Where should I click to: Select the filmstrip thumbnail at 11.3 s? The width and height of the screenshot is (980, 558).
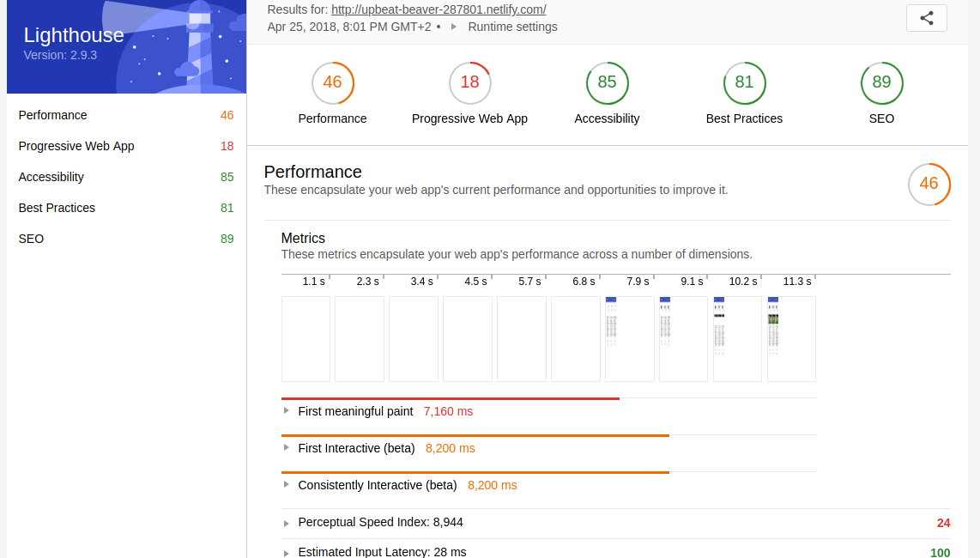(x=792, y=339)
